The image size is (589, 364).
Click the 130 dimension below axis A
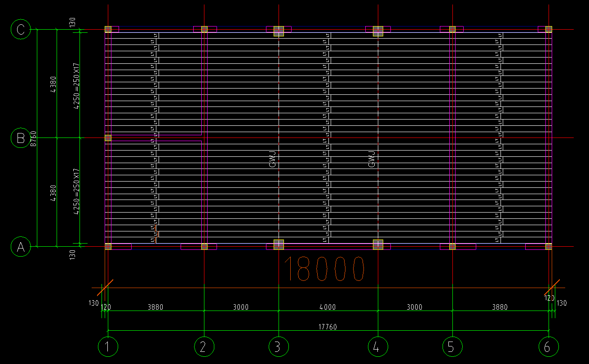(x=73, y=255)
